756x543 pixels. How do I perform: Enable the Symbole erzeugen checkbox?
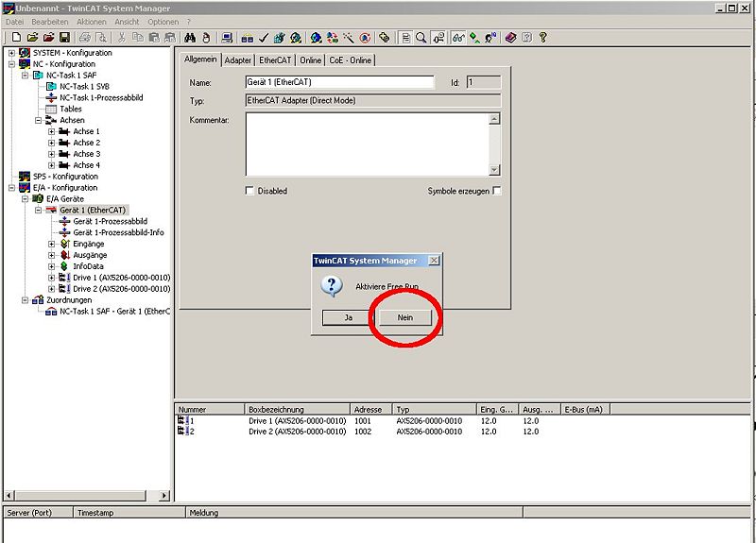click(x=497, y=191)
